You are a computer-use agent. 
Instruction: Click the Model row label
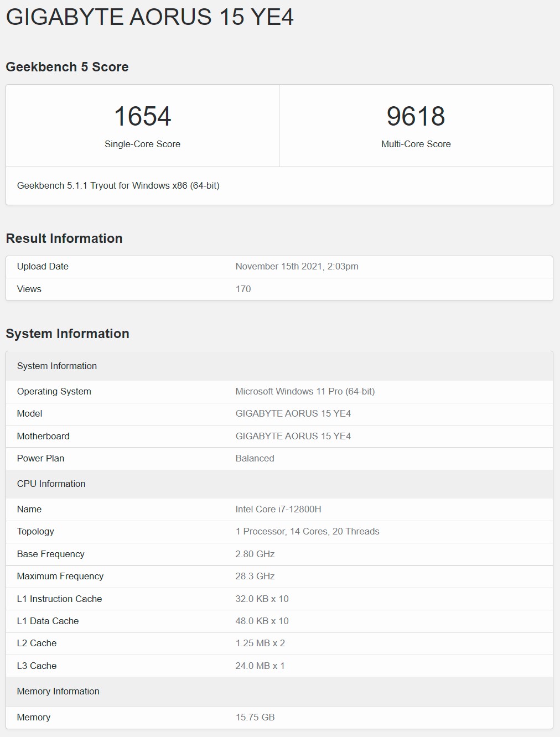click(x=30, y=413)
